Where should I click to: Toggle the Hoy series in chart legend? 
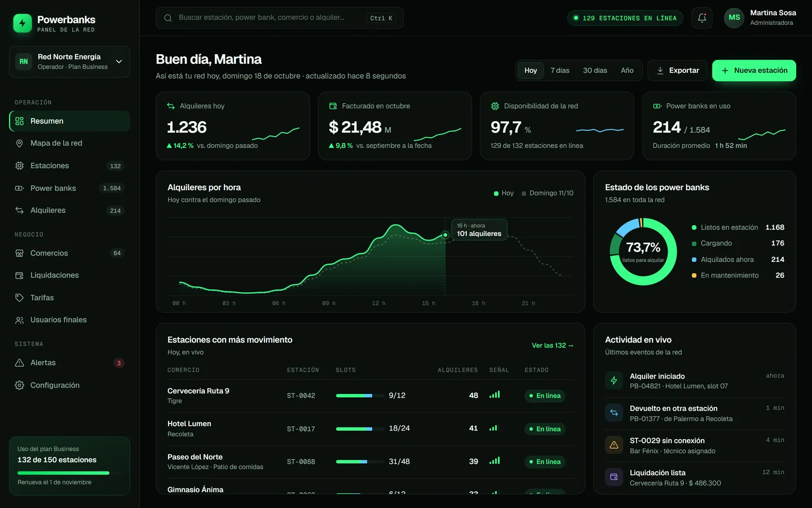[x=504, y=193]
